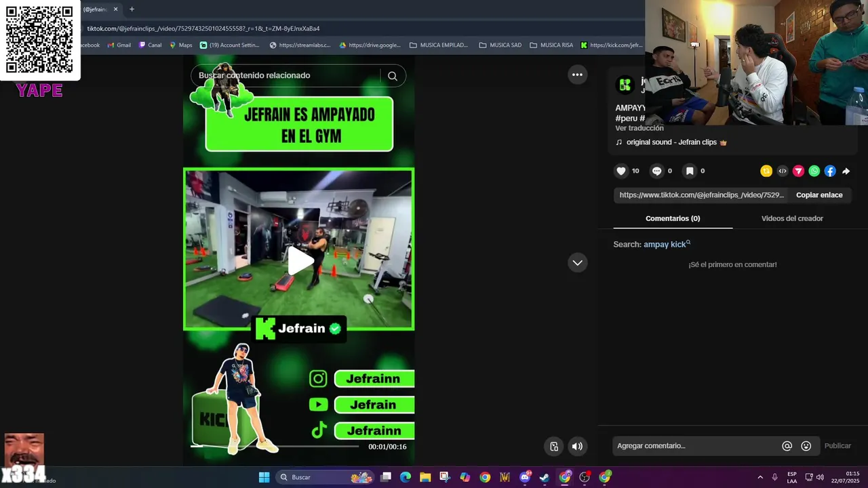Click the ampay kick search link

tap(667, 244)
